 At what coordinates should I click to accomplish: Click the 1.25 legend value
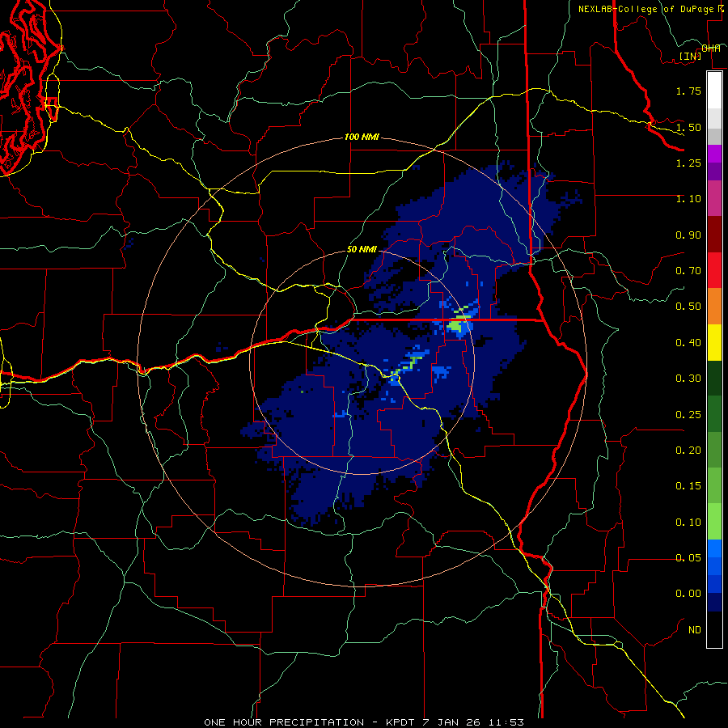point(688,163)
